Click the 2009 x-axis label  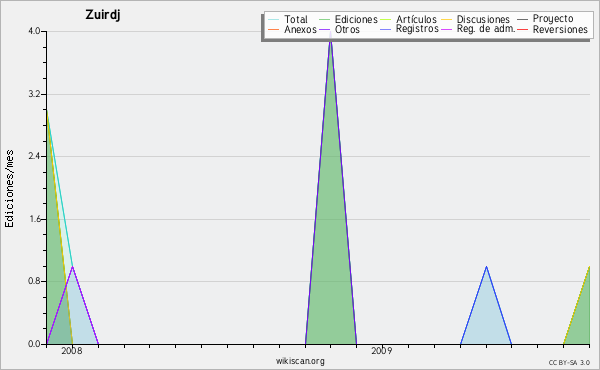point(382,351)
